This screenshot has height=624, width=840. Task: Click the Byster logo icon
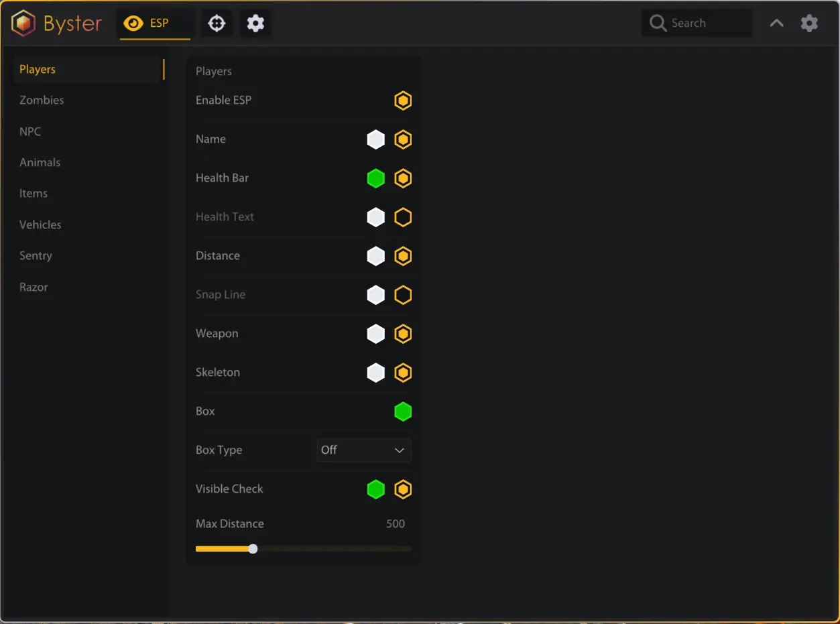pyautogui.click(x=23, y=23)
